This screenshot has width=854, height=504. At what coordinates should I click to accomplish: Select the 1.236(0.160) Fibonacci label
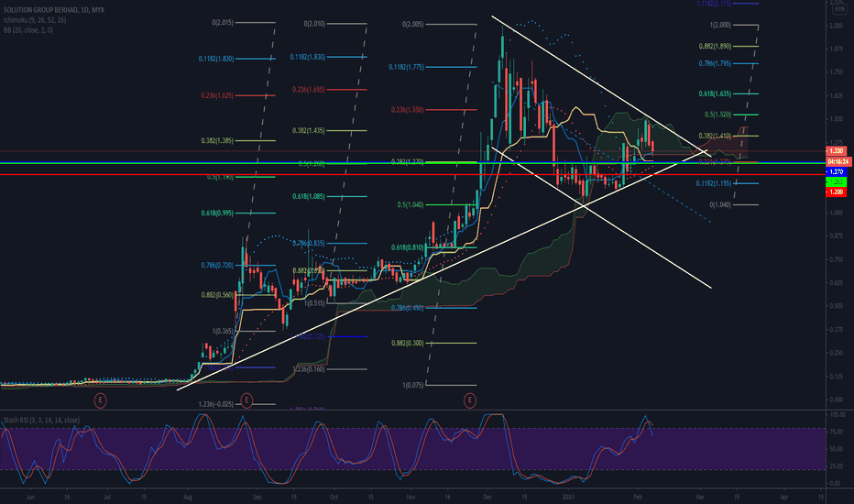(309, 369)
